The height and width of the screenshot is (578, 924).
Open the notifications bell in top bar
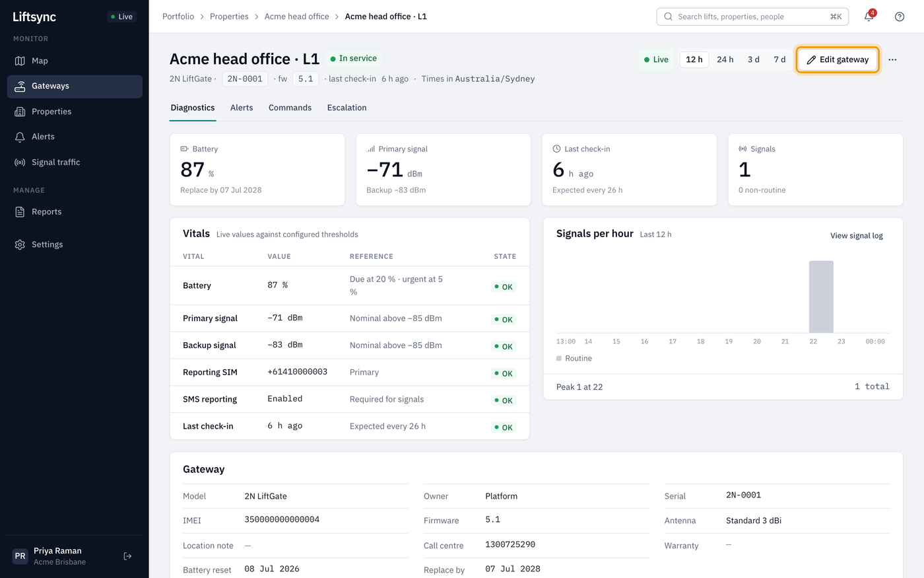(x=869, y=17)
